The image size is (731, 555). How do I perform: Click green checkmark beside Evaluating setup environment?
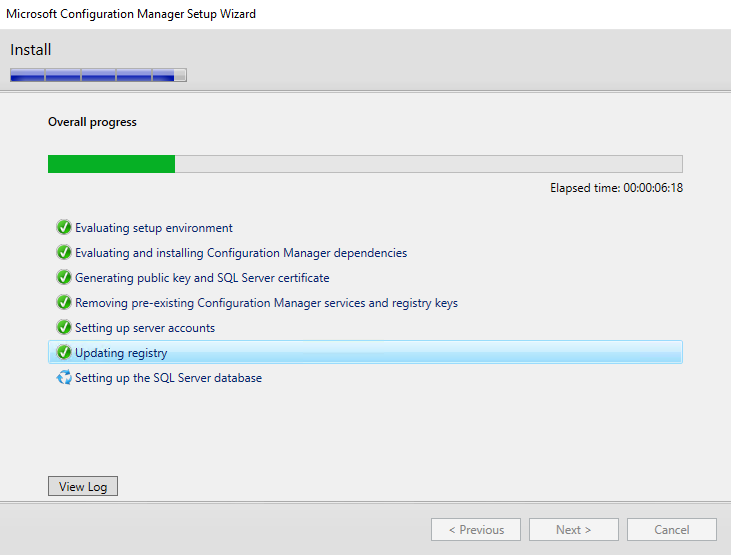coord(64,228)
